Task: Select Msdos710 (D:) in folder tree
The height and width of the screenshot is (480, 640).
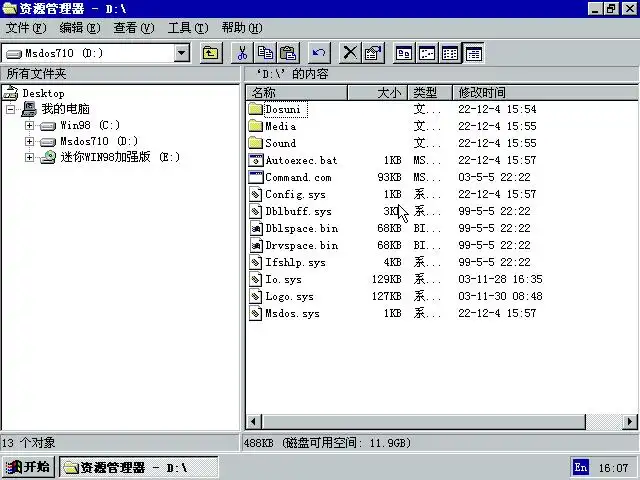Action: pyautogui.click(x=99, y=141)
